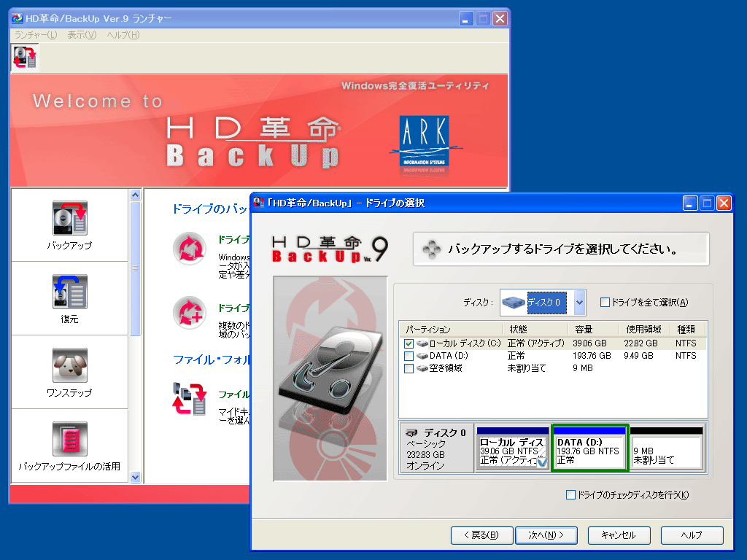This screenshot has width=747, height=560.
Task: Click the disk icon in disk combo box
Action: [513, 303]
